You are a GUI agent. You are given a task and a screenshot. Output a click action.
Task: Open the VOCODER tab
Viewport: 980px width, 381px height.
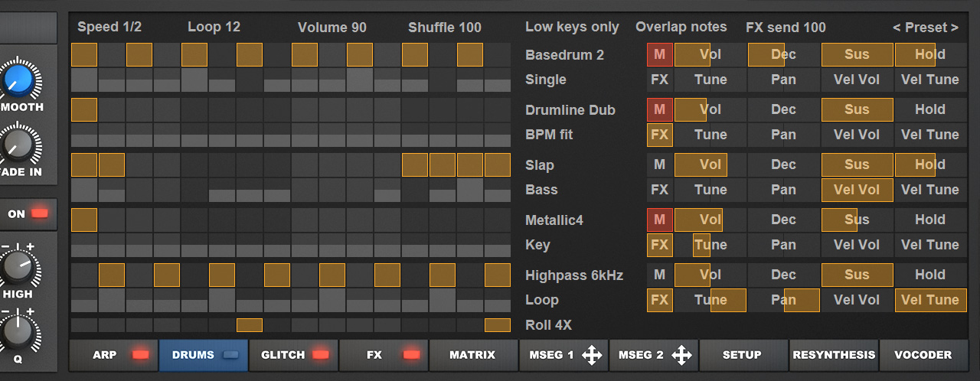(x=923, y=355)
